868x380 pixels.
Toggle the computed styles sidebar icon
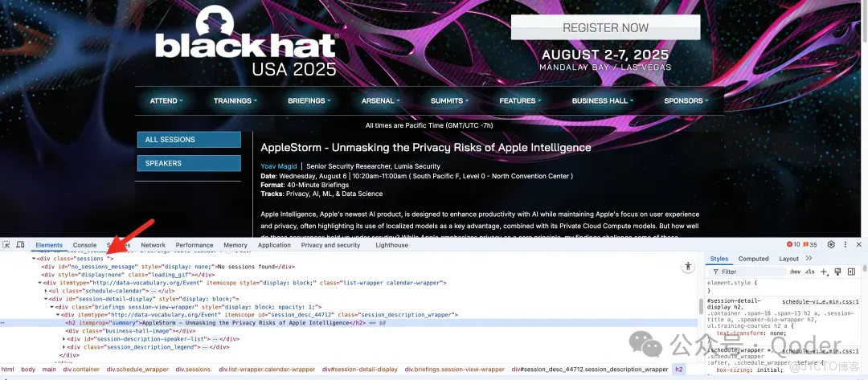point(851,272)
